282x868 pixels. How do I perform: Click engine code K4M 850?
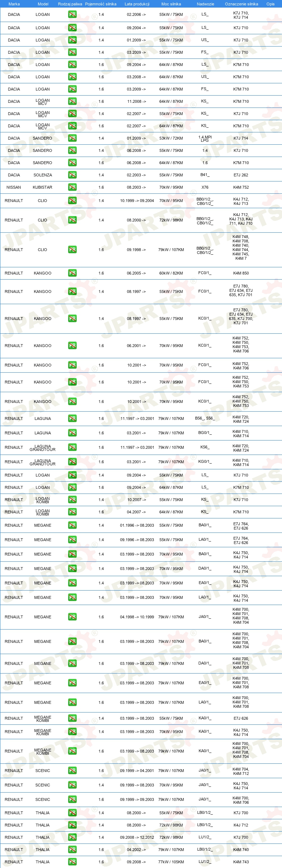pos(241,273)
